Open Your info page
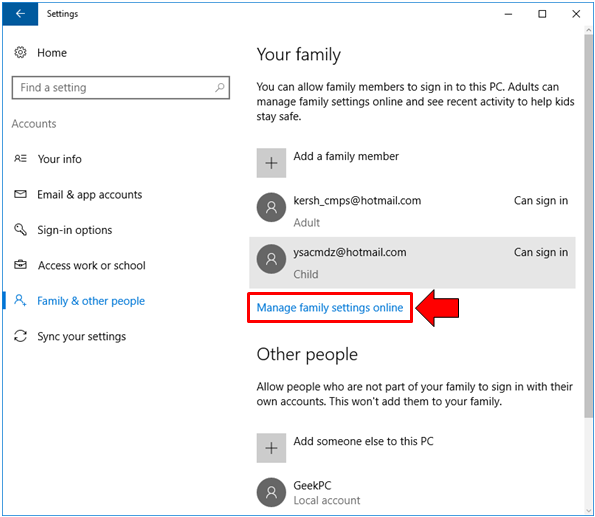Image resolution: width=595 pixels, height=517 pixels. [x=60, y=159]
